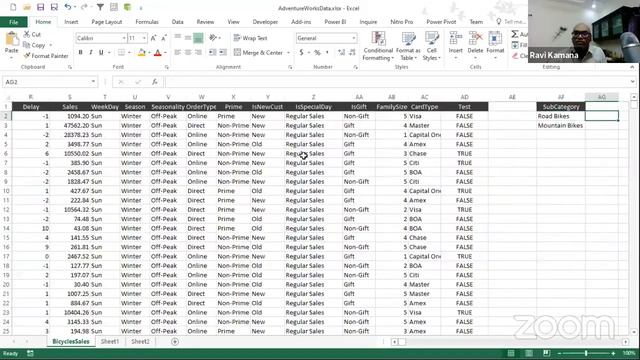Image resolution: width=640 pixels, height=360 pixels.
Task: Switch to Normal view in status bar
Action: pos(511,353)
